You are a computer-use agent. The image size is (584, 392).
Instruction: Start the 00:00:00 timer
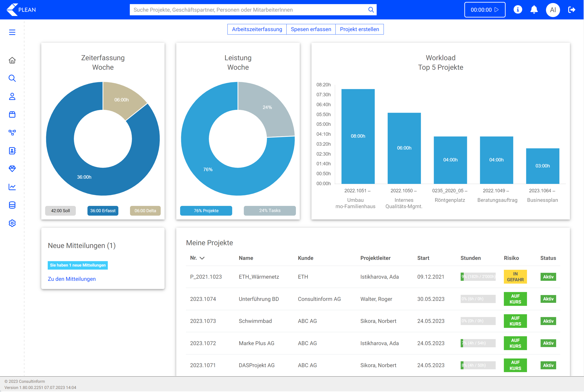tap(484, 10)
